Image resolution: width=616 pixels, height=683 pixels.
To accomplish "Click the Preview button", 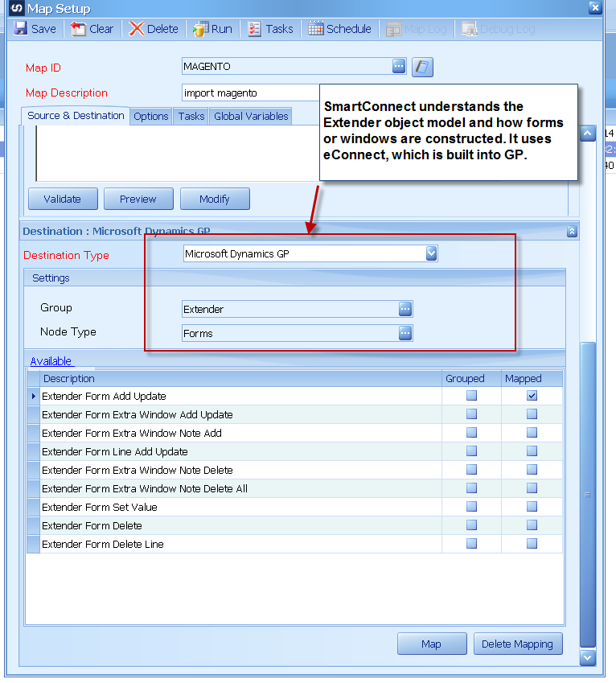I will [138, 199].
